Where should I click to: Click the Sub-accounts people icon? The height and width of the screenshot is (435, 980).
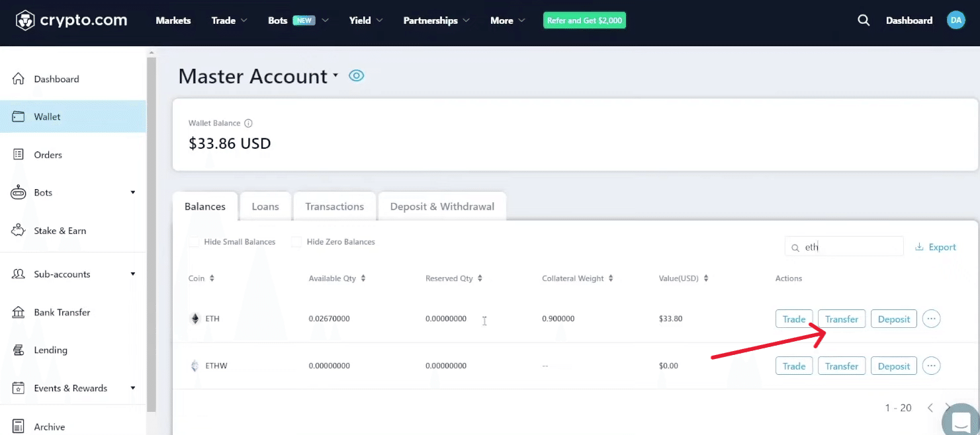19,274
